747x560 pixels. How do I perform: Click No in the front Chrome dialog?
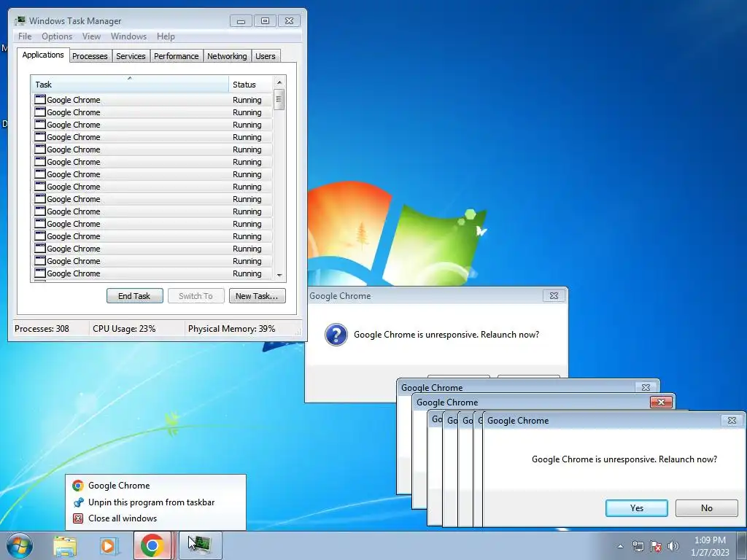706,508
